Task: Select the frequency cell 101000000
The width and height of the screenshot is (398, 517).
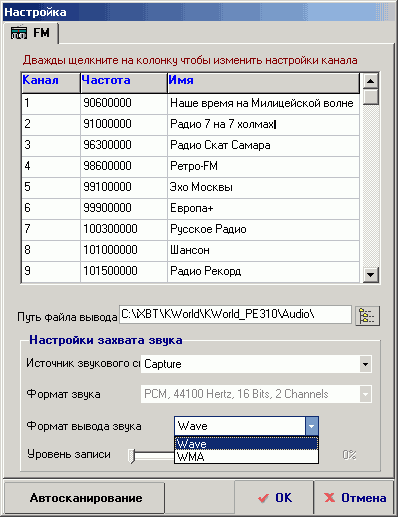Action: click(x=124, y=251)
